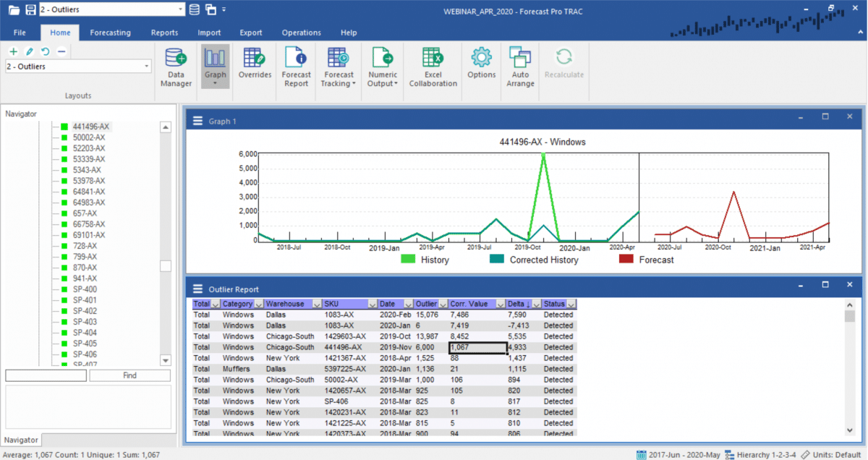The image size is (868, 460).
Task: Click the Find button in the Navigator
Action: (x=130, y=375)
